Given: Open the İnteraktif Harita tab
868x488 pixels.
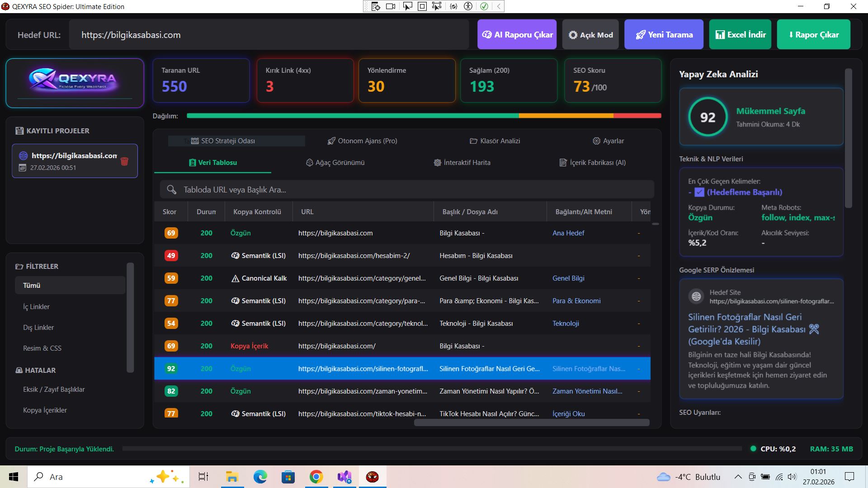Looking at the screenshot, I should pos(462,163).
